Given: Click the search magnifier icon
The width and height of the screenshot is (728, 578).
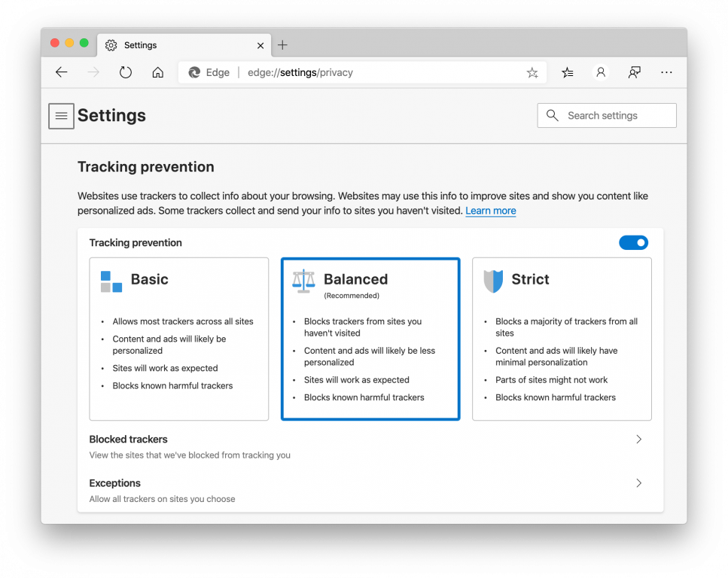Looking at the screenshot, I should (552, 115).
